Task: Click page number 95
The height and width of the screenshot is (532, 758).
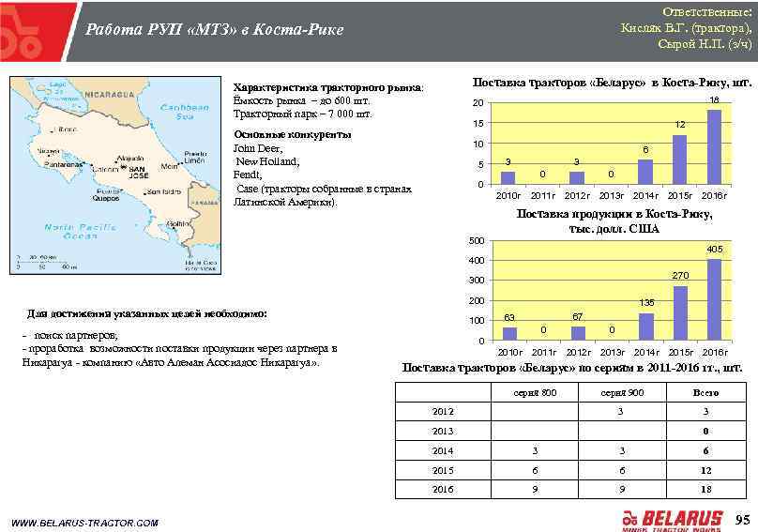Action: click(743, 520)
